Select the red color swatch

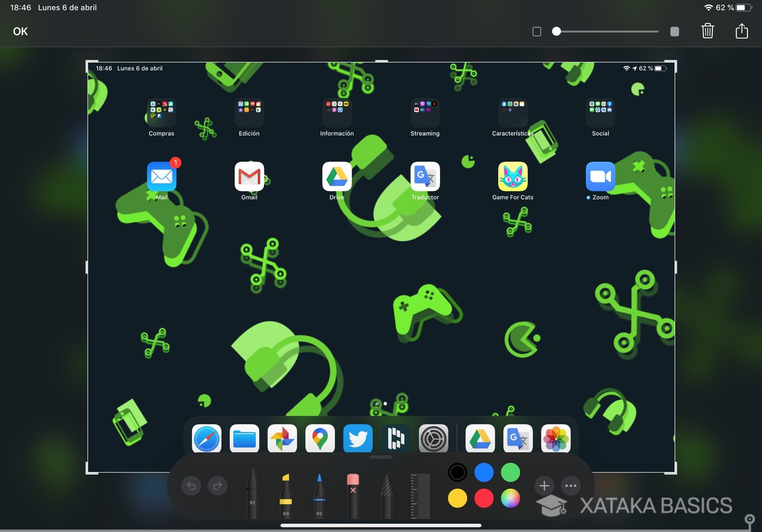click(x=484, y=499)
